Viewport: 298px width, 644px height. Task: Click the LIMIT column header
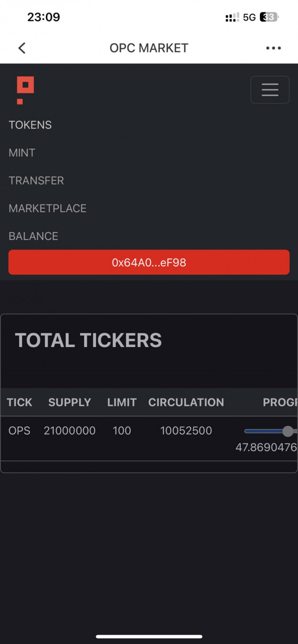click(x=122, y=402)
